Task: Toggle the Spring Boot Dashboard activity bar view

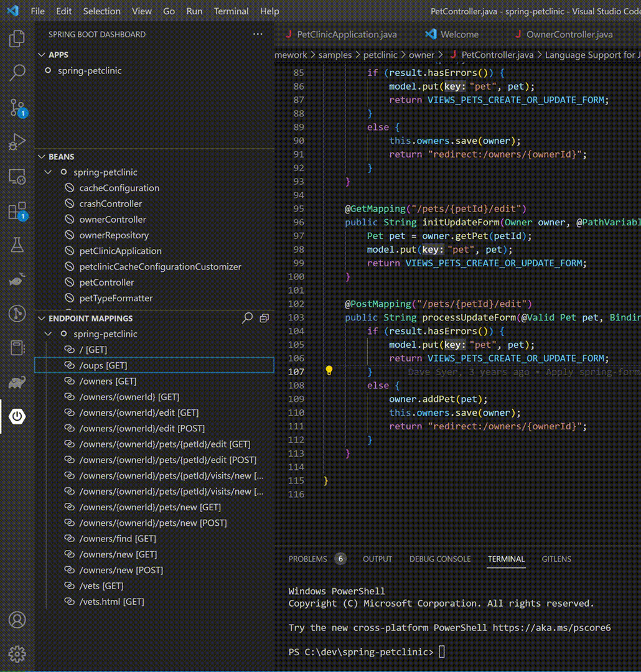Action: click(x=17, y=417)
